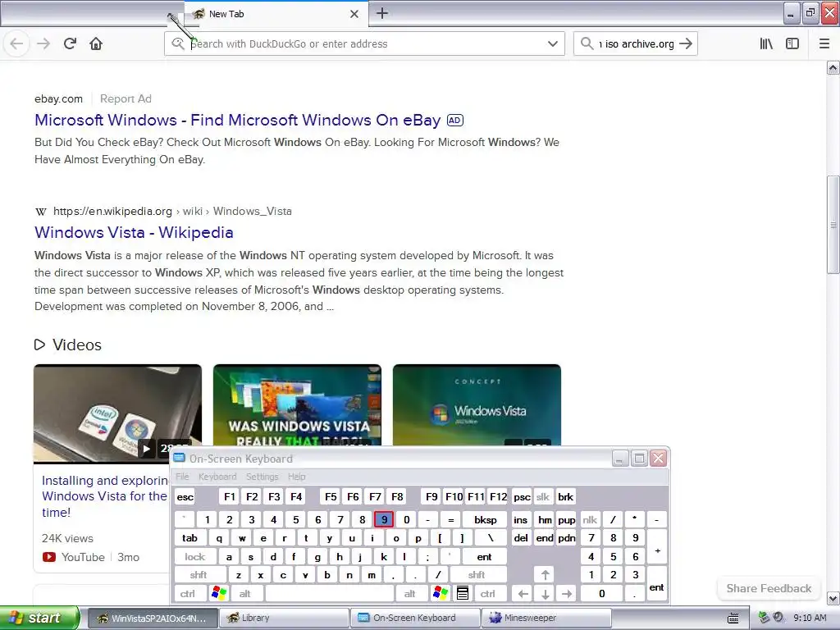The image size is (840, 630).
Task: Click the en.wikipedia.org result URL
Action: pos(112,211)
